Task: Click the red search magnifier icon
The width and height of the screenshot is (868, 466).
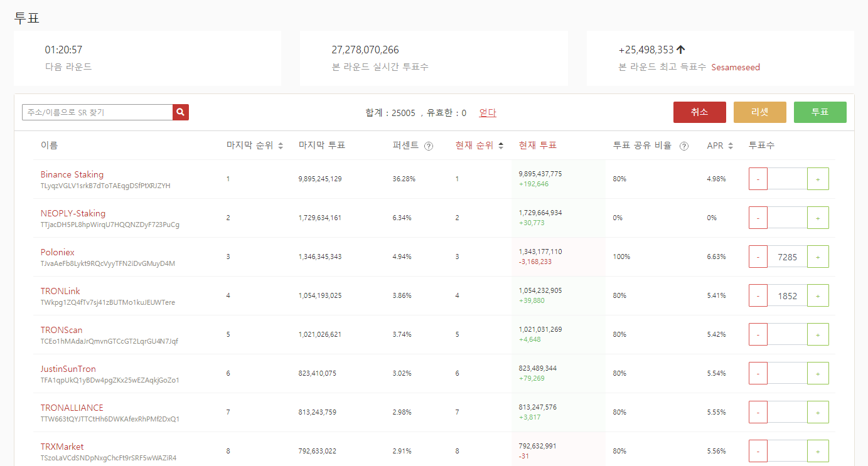Action: (x=181, y=112)
